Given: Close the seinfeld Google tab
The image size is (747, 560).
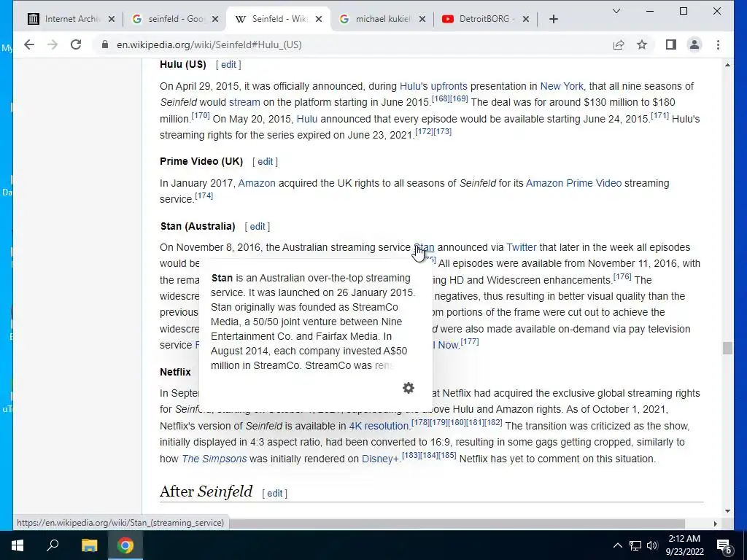Looking at the screenshot, I should [x=215, y=19].
